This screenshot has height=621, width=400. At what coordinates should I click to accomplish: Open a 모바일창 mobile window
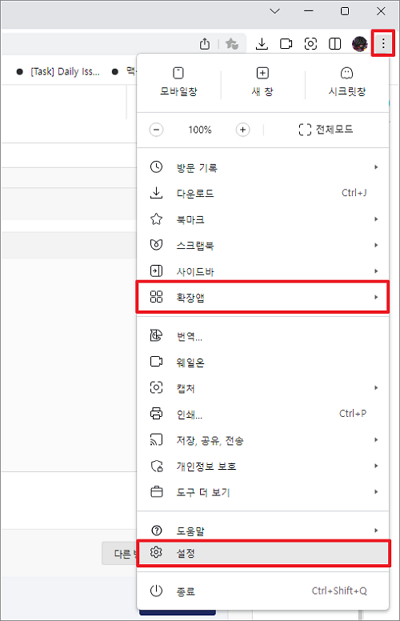[x=179, y=82]
